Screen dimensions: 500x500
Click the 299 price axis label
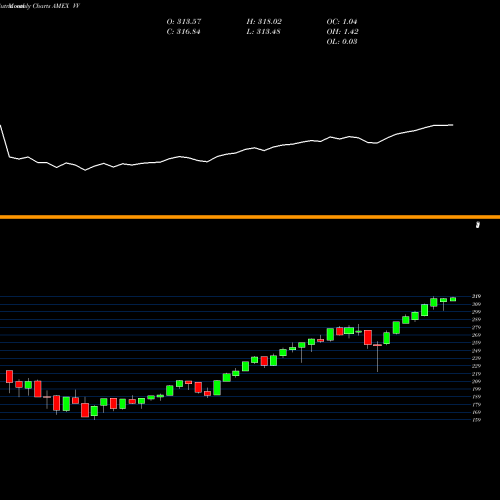coord(476,312)
